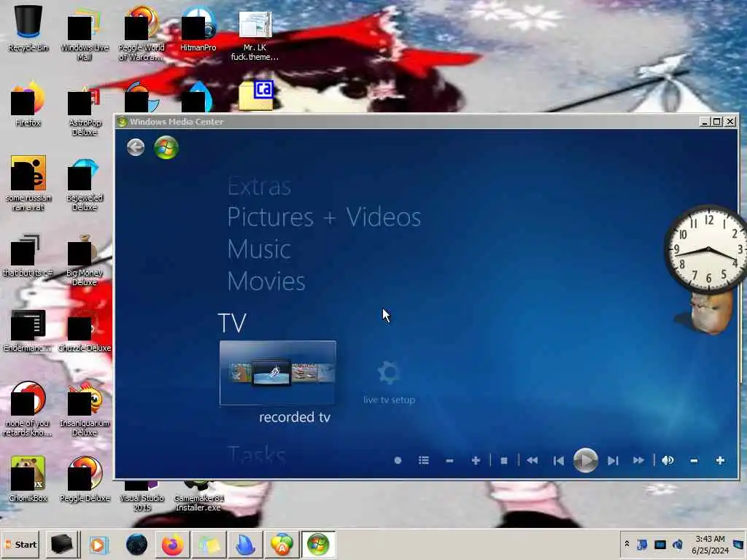Select the Bejeweled Deluxe desktop icon
Image resolution: width=747 pixels, height=560 pixels.
pyautogui.click(x=85, y=184)
